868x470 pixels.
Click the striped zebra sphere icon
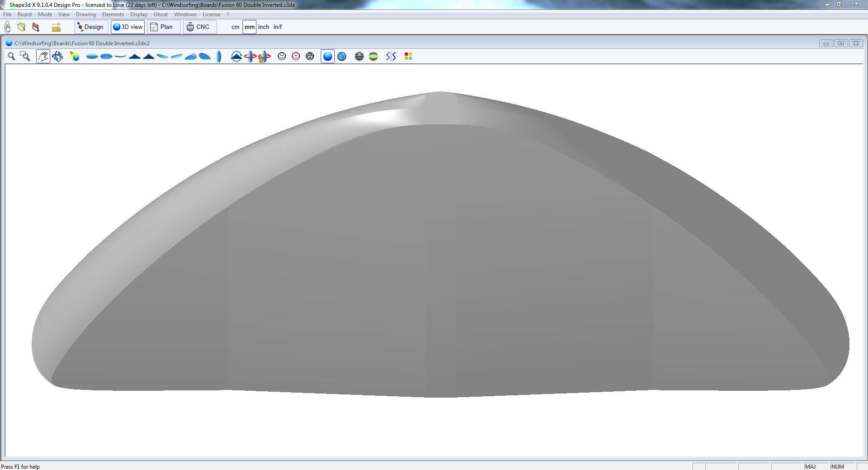[x=359, y=57]
